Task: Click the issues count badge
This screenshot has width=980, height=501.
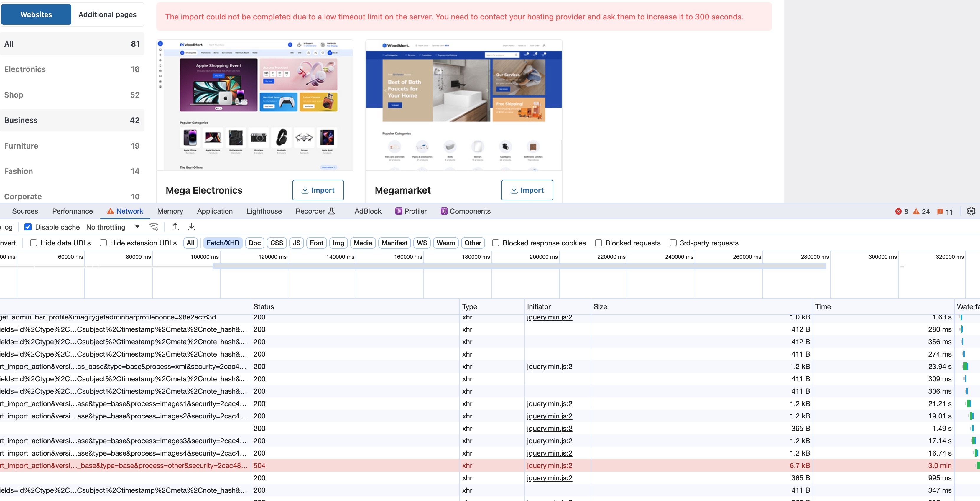Action: pyautogui.click(x=945, y=212)
